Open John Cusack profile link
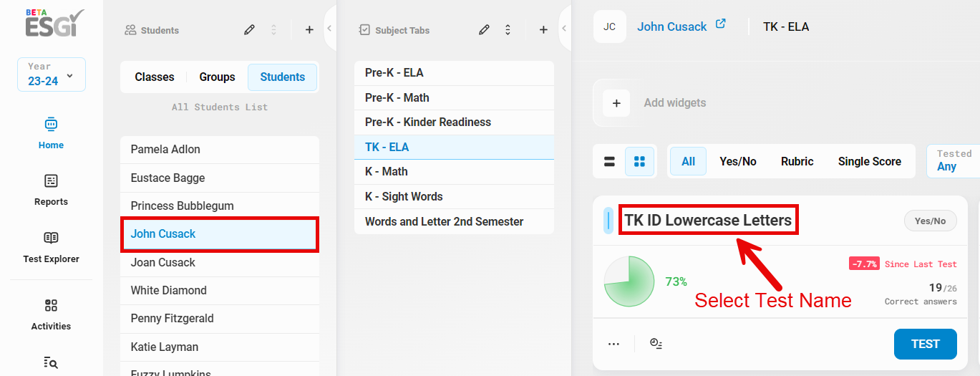The height and width of the screenshot is (376, 980). pyautogui.click(x=672, y=26)
